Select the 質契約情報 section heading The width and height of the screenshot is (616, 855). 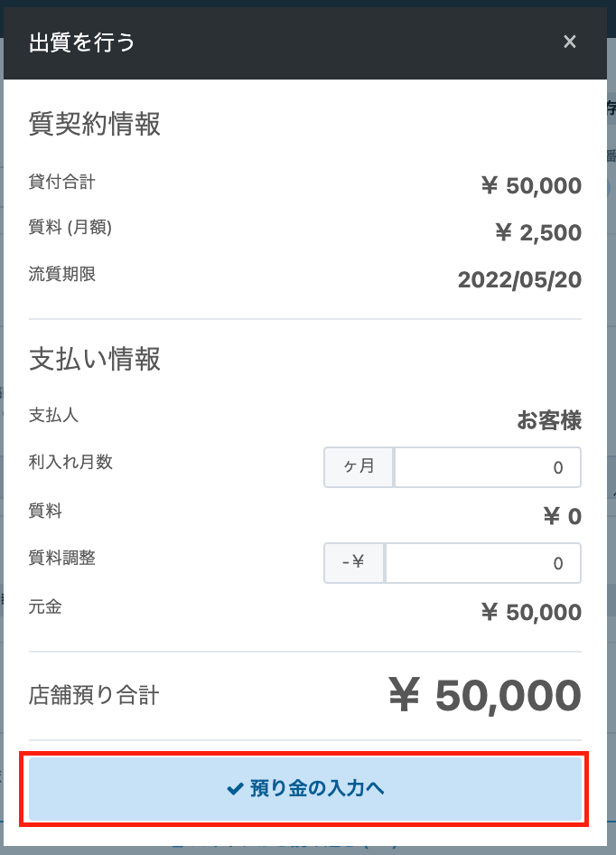tap(95, 124)
